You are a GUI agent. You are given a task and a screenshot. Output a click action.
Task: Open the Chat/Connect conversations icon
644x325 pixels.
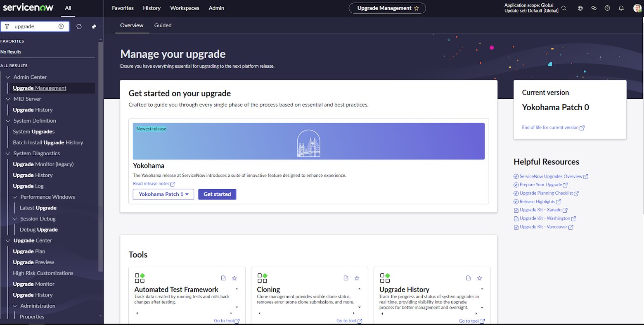(594, 8)
